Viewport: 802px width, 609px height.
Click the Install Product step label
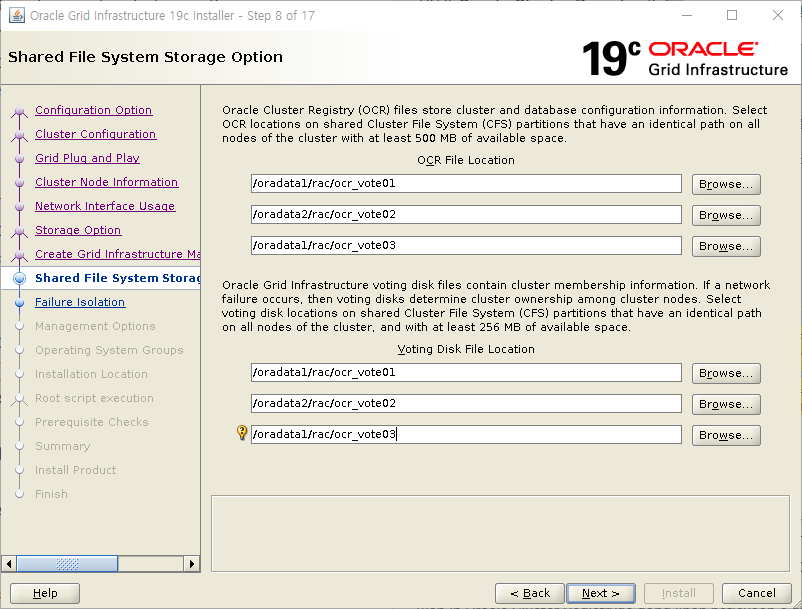[75, 470]
